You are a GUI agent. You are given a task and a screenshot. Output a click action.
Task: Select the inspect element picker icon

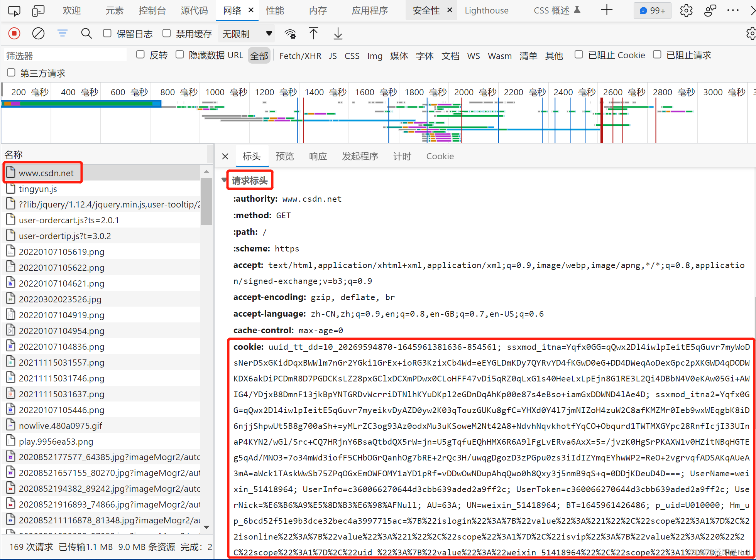coord(14,10)
